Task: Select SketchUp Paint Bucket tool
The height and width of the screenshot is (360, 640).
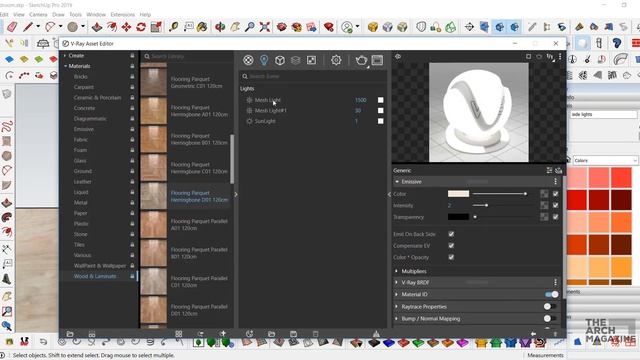Action: click(x=202, y=27)
